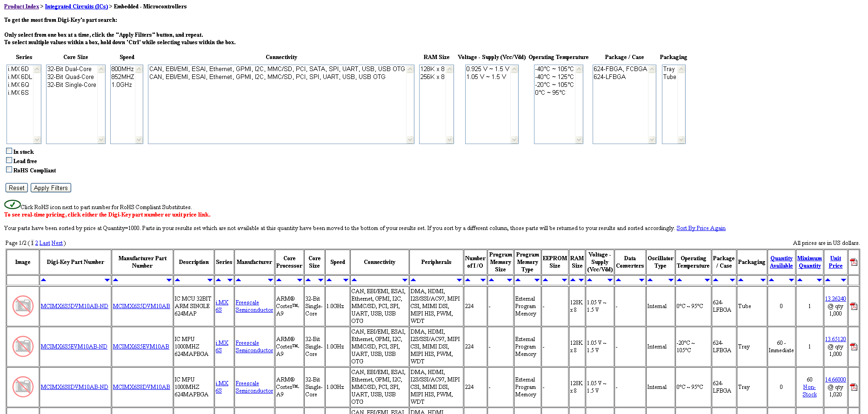
Task: Pick 1.0GHz in the Speed list
Action: point(121,85)
